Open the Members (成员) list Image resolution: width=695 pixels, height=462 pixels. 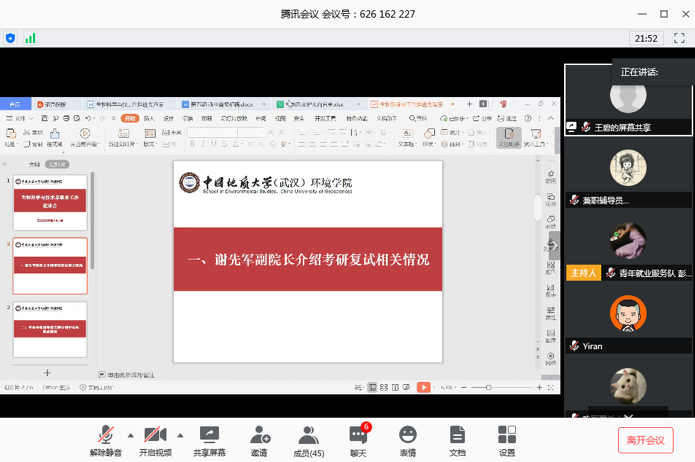pyautogui.click(x=308, y=440)
